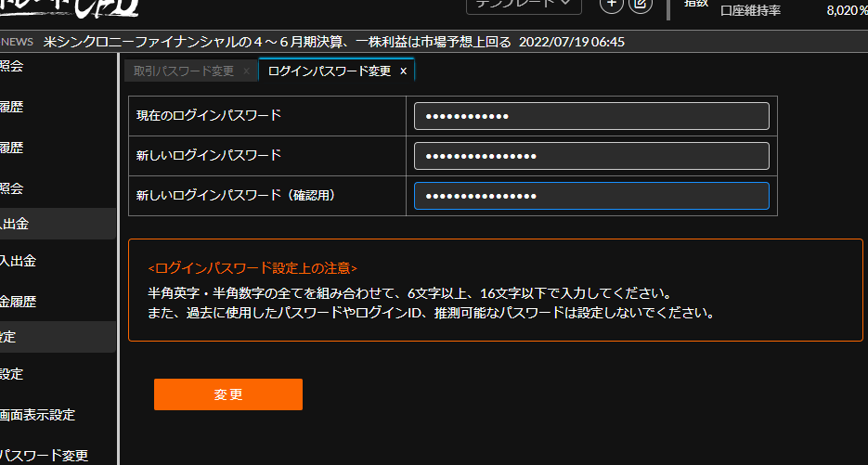This screenshot has height=465, width=868.
Task: Click the edit template icon in top bar
Action: coord(640,4)
